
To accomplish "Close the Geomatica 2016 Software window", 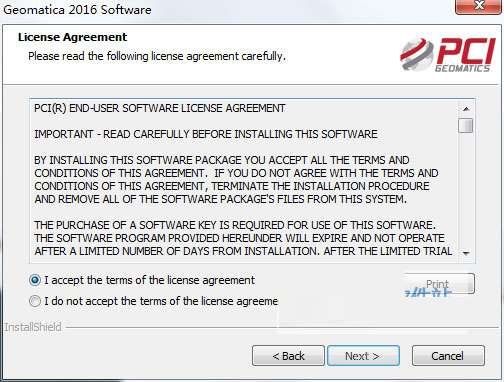I will coord(479,6).
